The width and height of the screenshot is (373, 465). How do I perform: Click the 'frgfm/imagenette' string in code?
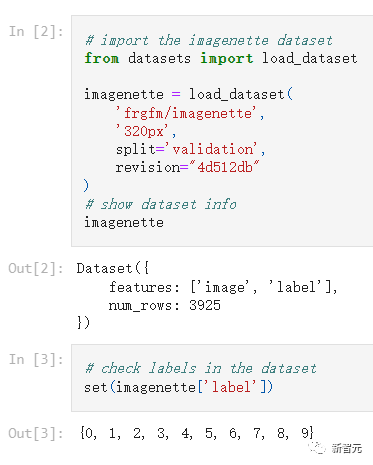[x=190, y=114]
